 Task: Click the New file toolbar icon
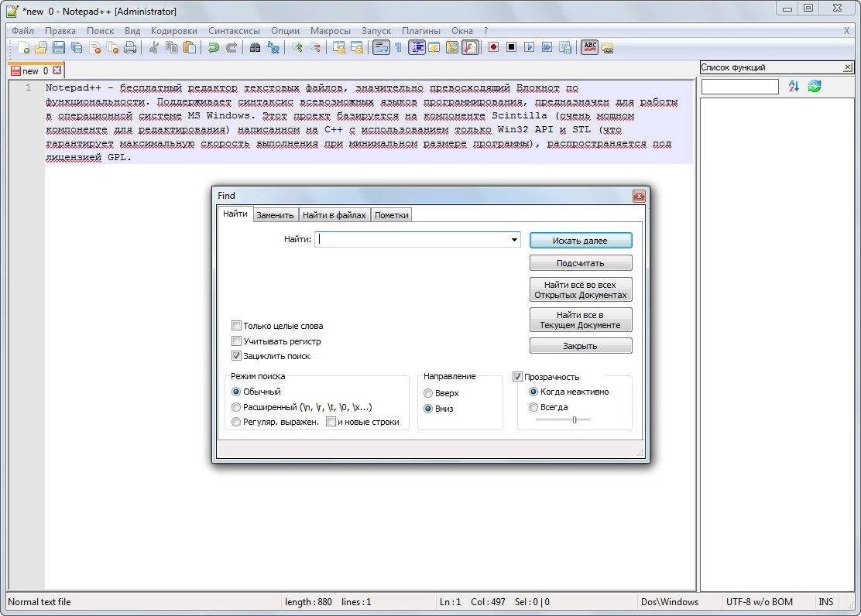tap(23, 48)
